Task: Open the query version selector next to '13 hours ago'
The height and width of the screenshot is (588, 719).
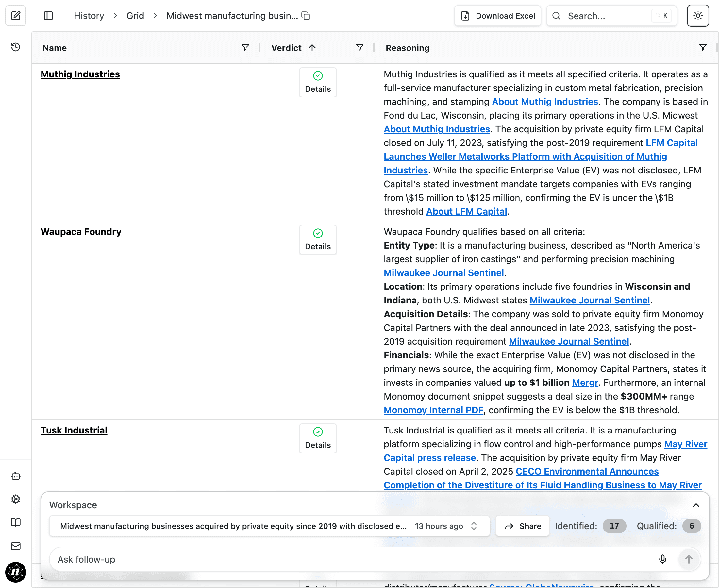Action: click(x=474, y=526)
